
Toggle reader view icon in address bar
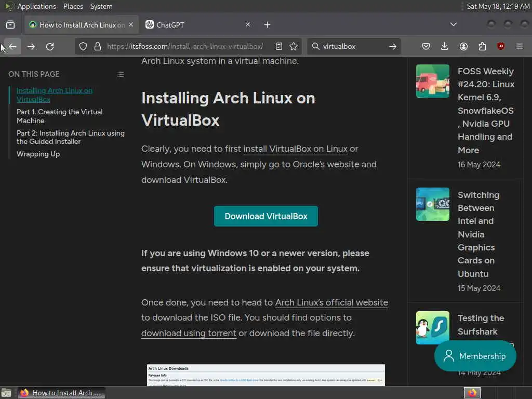pos(279,46)
